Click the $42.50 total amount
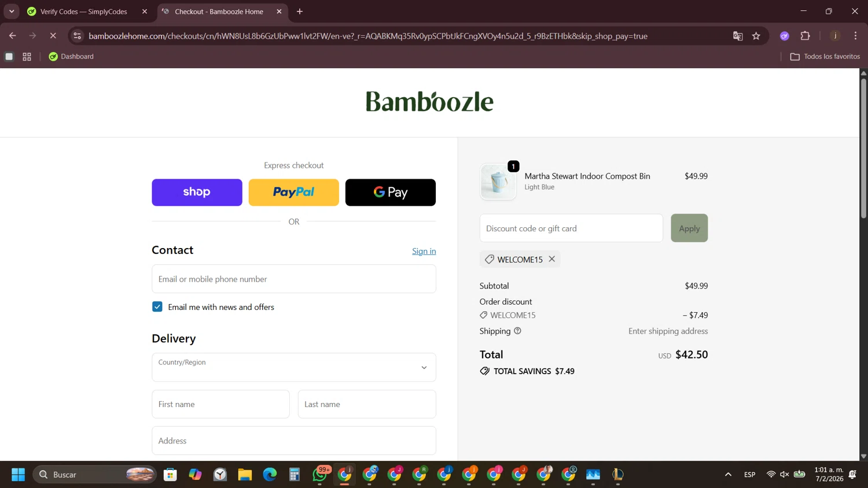Viewport: 868px width, 488px height. [x=692, y=354]
